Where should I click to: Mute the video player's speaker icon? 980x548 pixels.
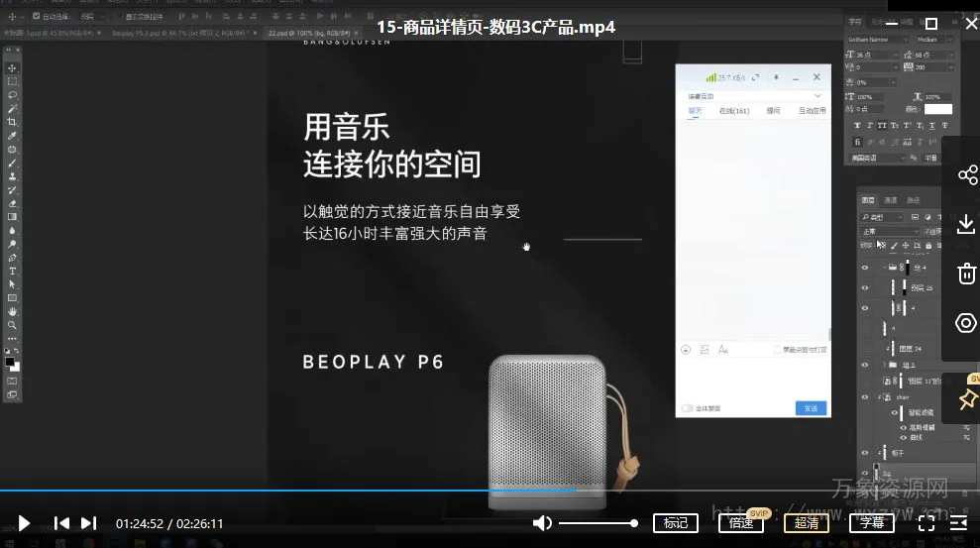[542, 523]
